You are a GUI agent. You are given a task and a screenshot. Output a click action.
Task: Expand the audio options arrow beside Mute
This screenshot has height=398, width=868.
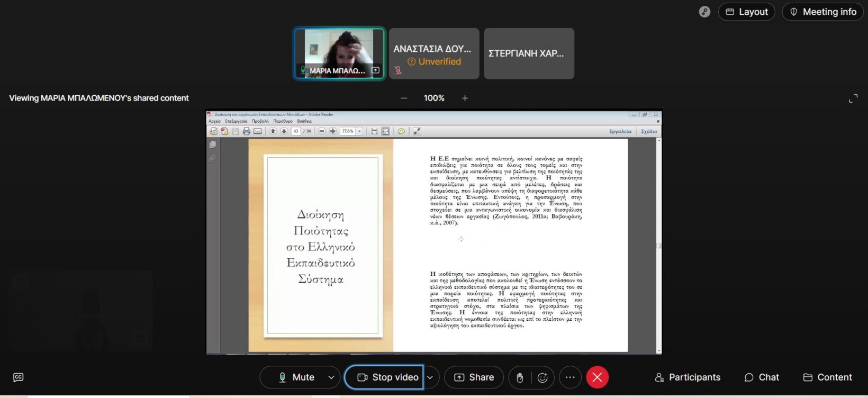point(331,377)
